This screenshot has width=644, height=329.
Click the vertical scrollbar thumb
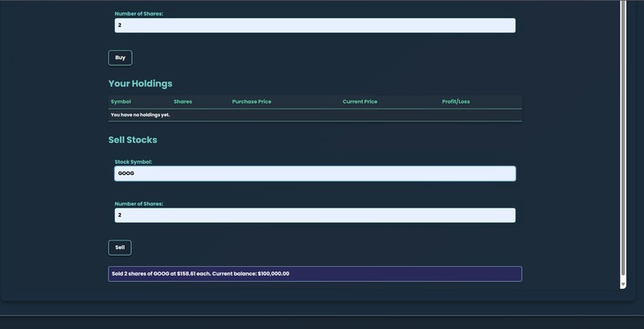(x=623, y=137)
